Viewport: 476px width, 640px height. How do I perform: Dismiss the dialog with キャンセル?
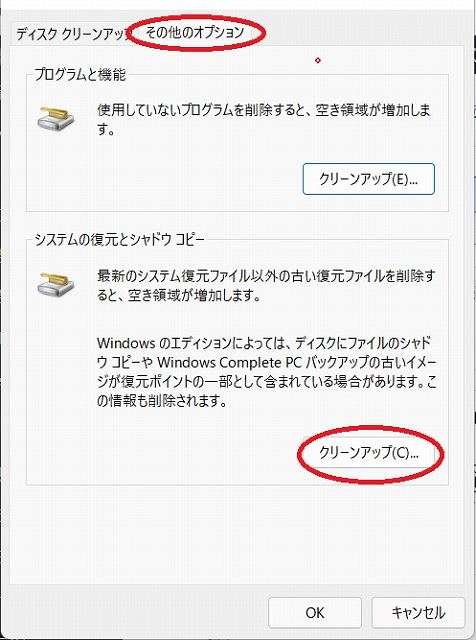click(x=418, y=612)
